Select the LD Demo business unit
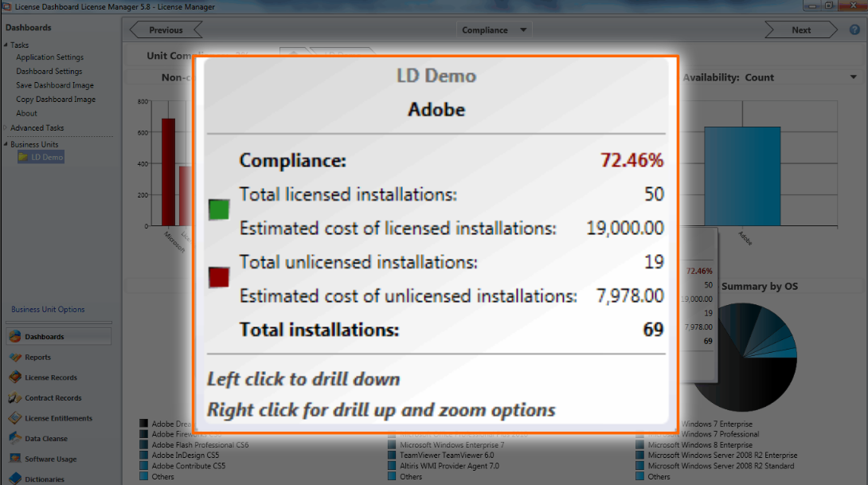The width and height of the screenshot is (868, 485). 47,158
